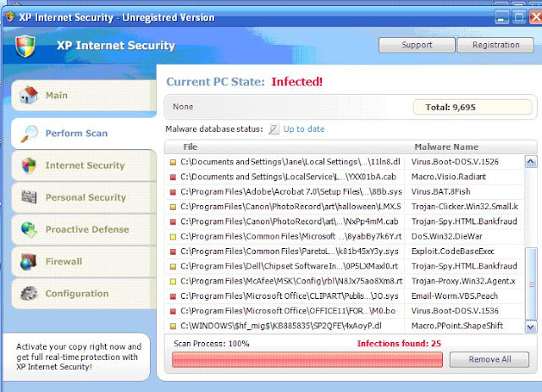Click threat marker of halloween LMX.5 row
Image resolution: width=542 pixels, height=392 pixels.
173,207
